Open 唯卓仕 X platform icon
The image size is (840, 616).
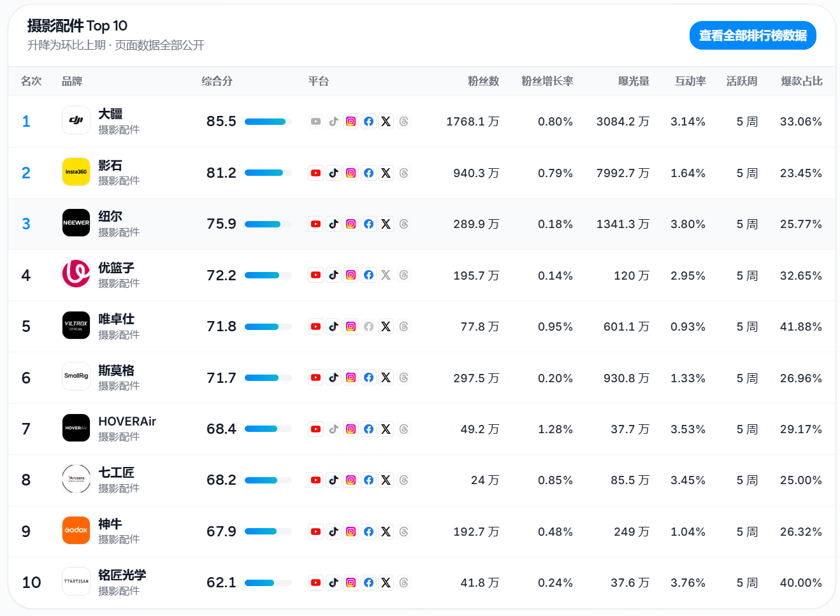click(x=386, y=327)
